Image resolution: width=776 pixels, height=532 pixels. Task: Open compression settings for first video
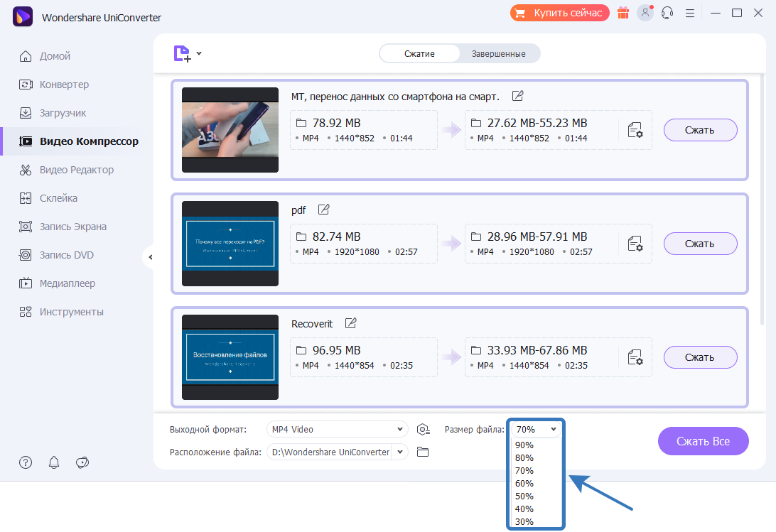pyautogui.click(x=635, y=130)
